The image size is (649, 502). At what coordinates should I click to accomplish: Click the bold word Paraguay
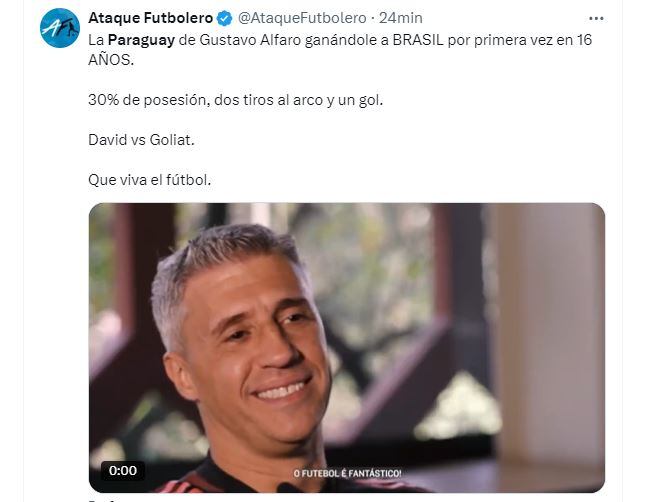tap(141, 41)
